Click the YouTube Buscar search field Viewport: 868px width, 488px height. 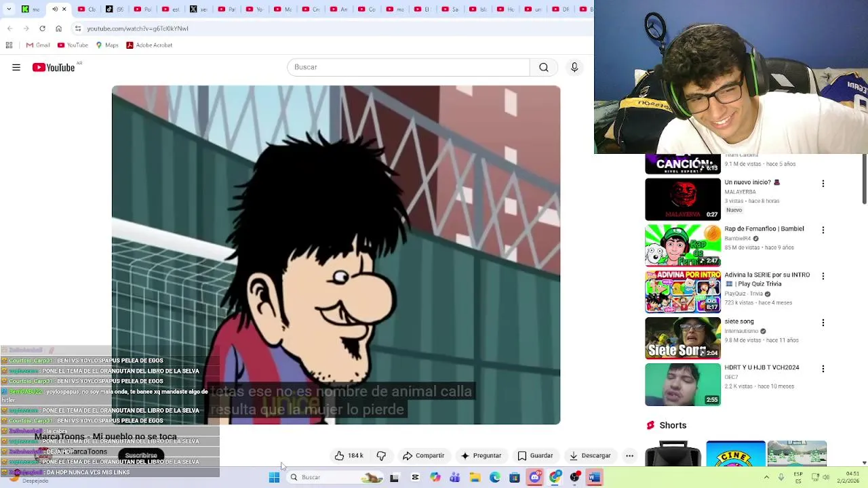[408, 67]
